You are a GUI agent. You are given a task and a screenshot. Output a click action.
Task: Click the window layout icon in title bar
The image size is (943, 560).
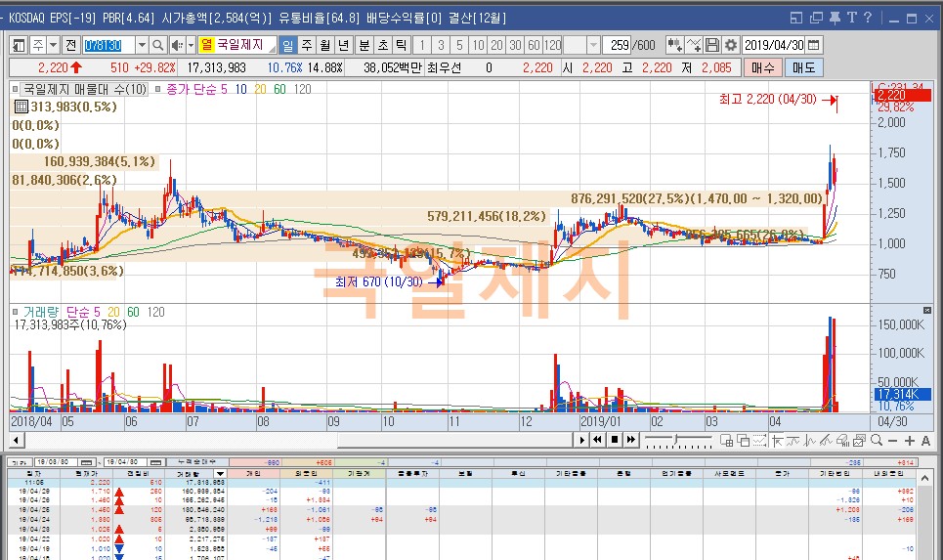(x=796, y=18)
